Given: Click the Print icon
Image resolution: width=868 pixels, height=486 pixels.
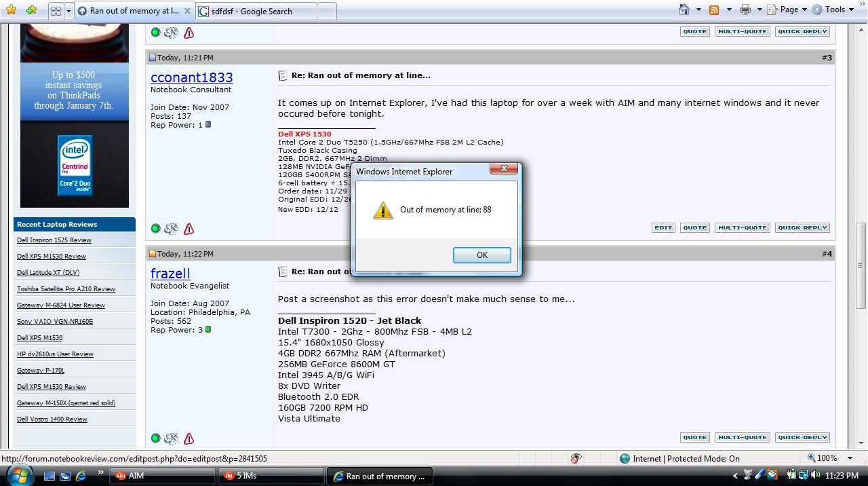Looking at the screenshot, I should (745, 10).
